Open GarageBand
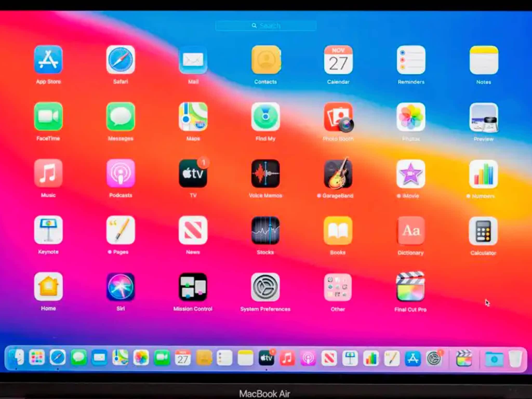The width and height of the screenshot is (532, 399). [338, 173]
